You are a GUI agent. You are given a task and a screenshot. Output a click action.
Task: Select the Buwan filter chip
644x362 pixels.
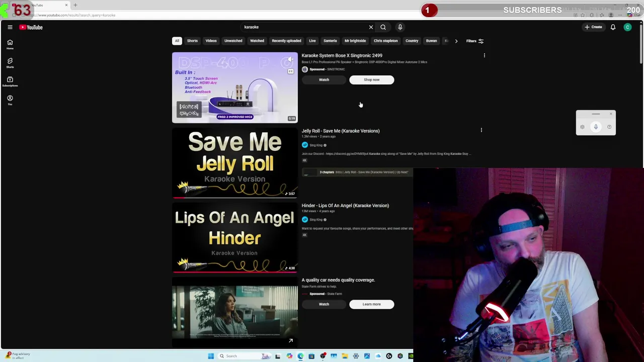[431, 41]
